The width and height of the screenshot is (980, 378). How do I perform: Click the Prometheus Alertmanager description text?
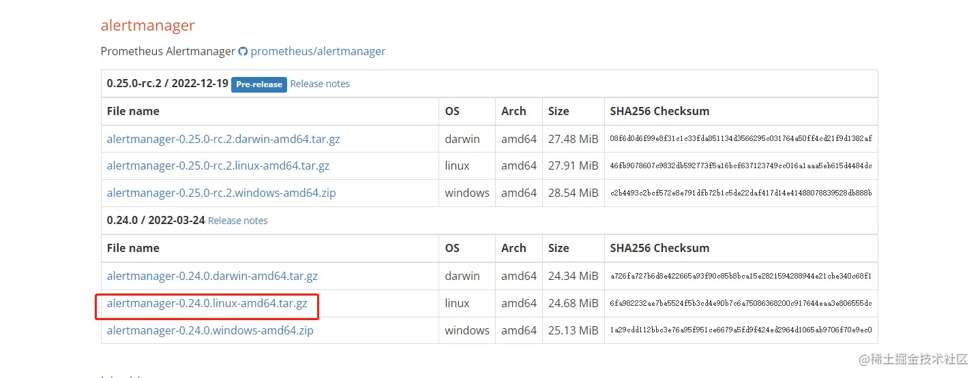(x=168, y=51)
